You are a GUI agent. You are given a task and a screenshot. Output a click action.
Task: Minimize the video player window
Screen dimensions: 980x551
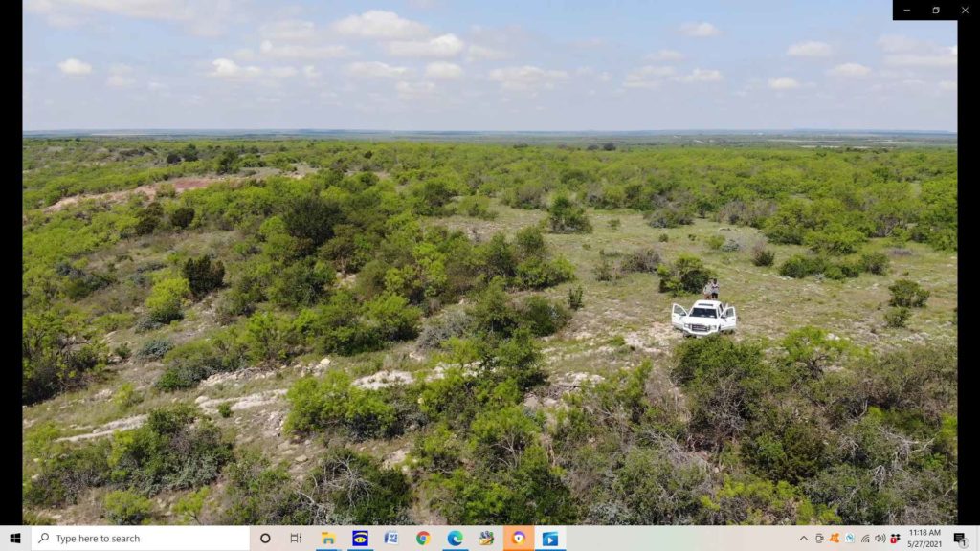point(907,10)
